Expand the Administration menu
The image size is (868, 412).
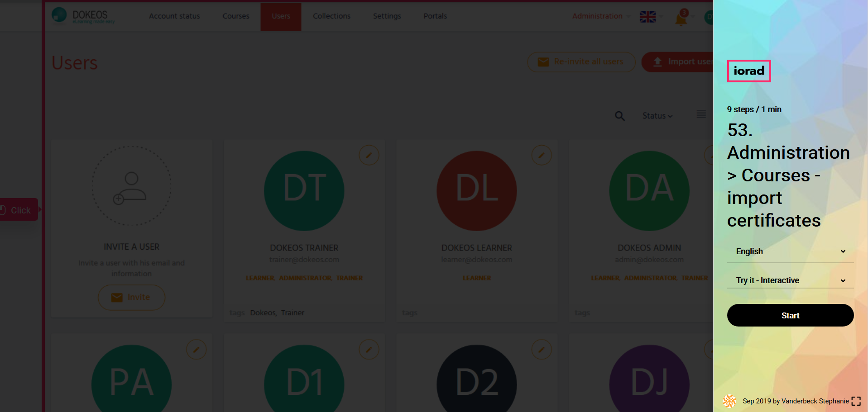click(600, 16)
